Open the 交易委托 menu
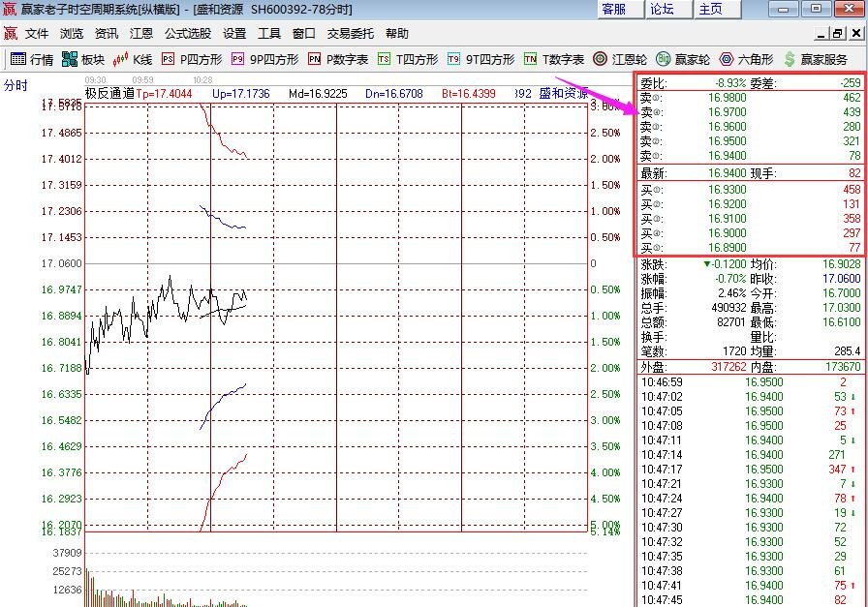Viewport: 868px width, 607px height. [x=350, y=34]
